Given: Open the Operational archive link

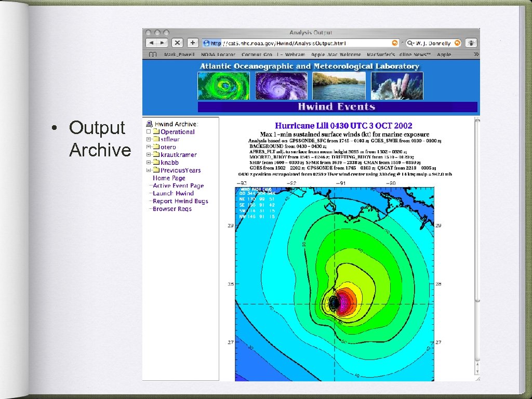Looking at the screenshot, I should (178, 131).
